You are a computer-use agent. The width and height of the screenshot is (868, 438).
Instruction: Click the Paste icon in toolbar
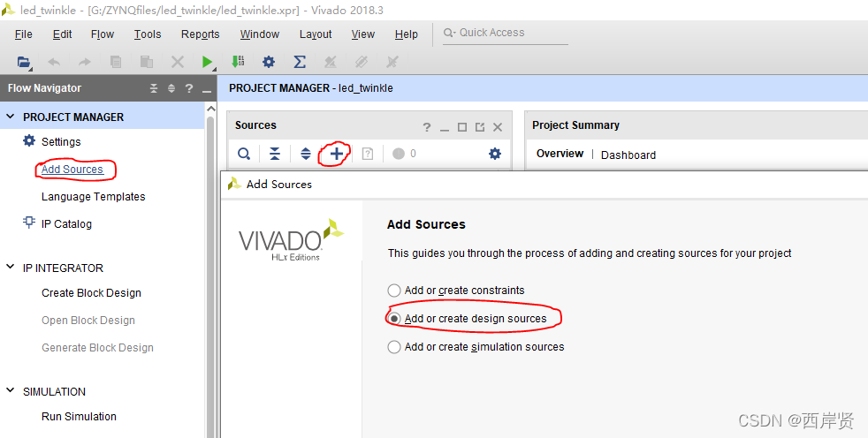click(x=146, y=62)
